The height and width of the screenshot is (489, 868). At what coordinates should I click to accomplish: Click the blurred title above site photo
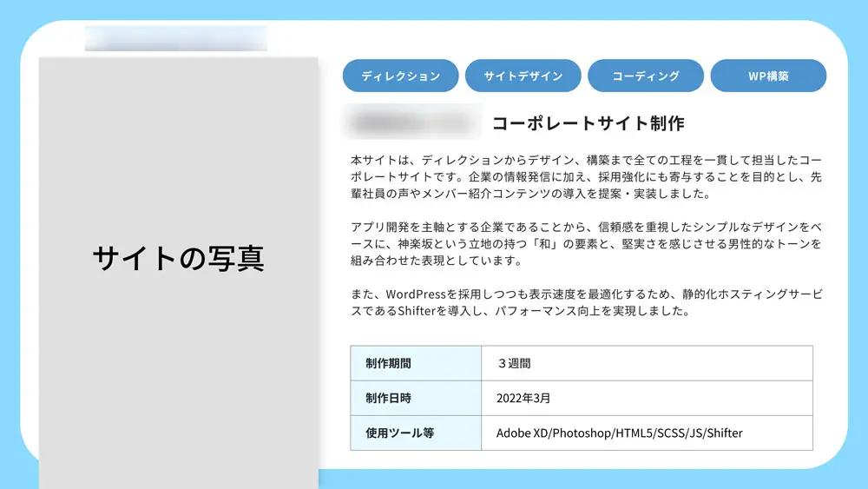176,38
